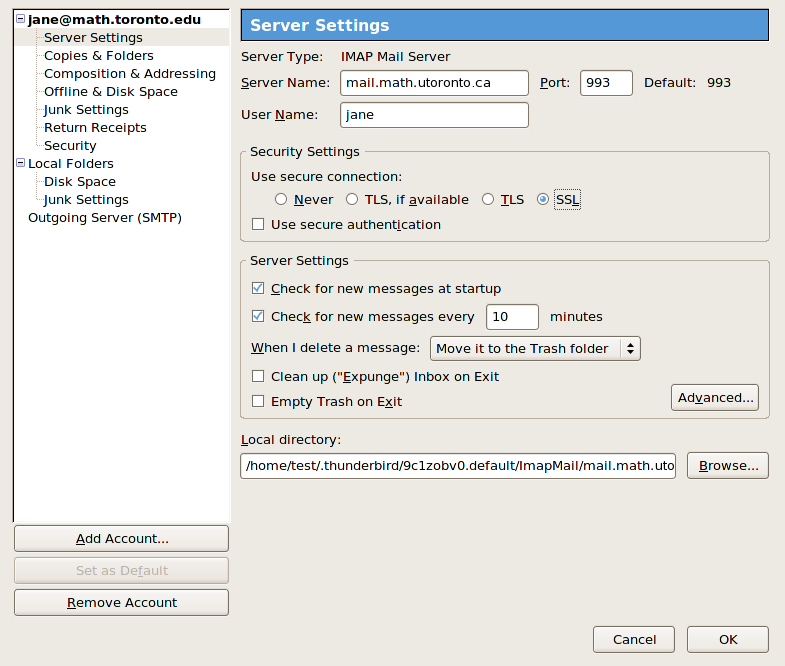This screenshot has height=666, width=785.
Task: Focus the Server Name field
Action: [x=434, y=83]
